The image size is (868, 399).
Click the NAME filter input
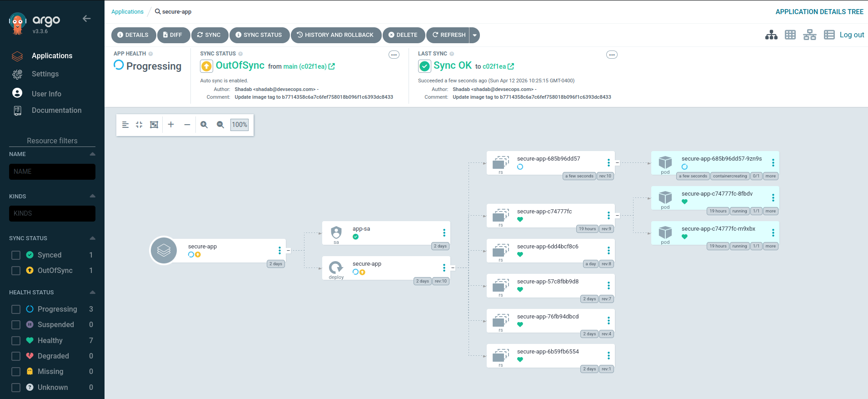(52, 172)
